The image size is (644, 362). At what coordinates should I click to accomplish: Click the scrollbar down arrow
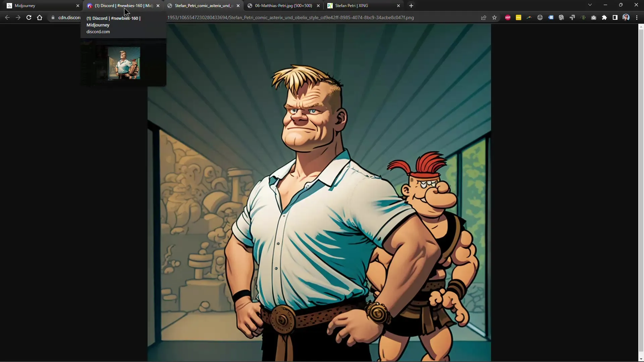641,359
